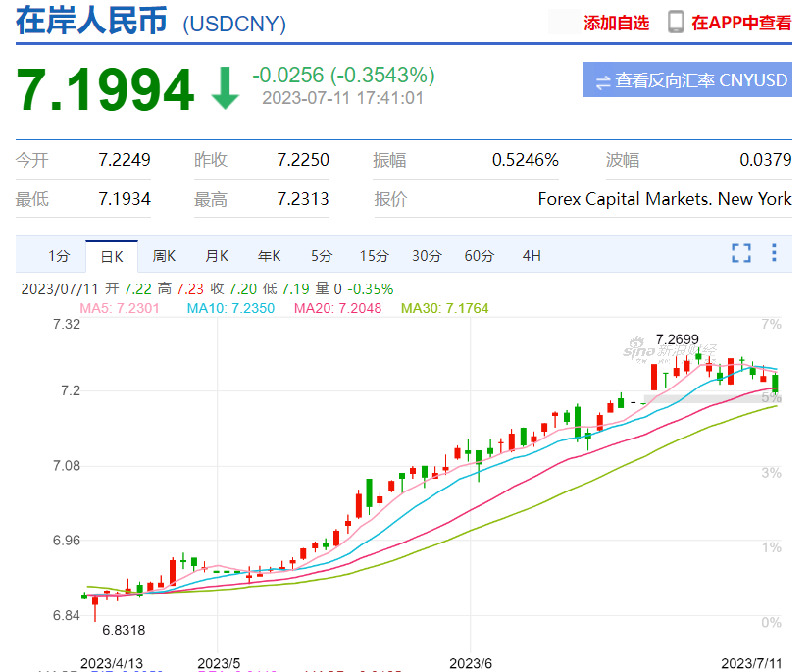Click the 7.2699 peak candlestick label

coord(678,338)
